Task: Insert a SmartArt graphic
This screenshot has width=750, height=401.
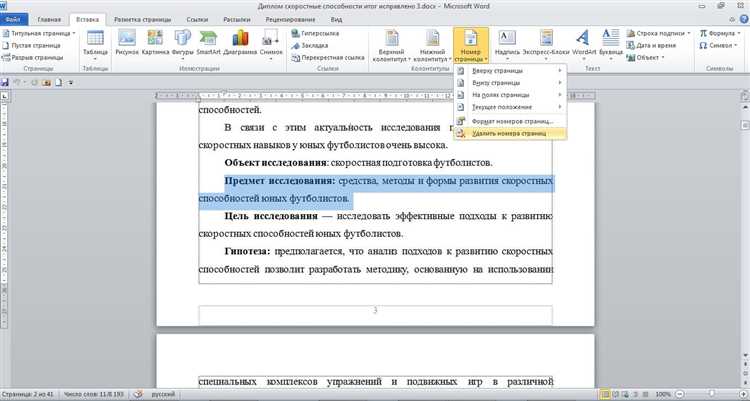Action: click(x=208, y=42)
